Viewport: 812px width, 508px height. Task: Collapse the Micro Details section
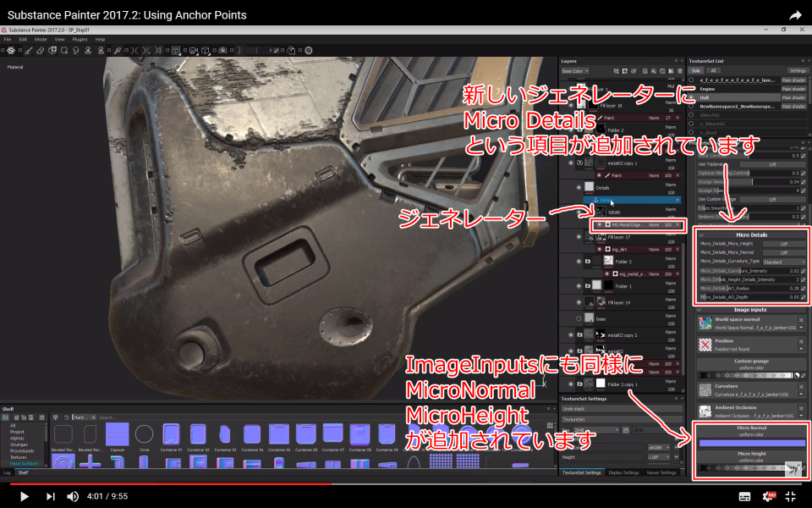[701, 235]
